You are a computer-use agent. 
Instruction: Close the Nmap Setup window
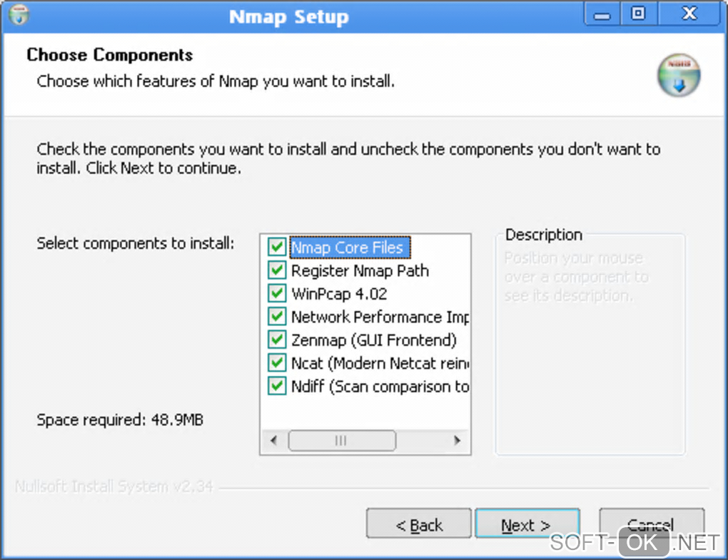[x=689, y=14]
